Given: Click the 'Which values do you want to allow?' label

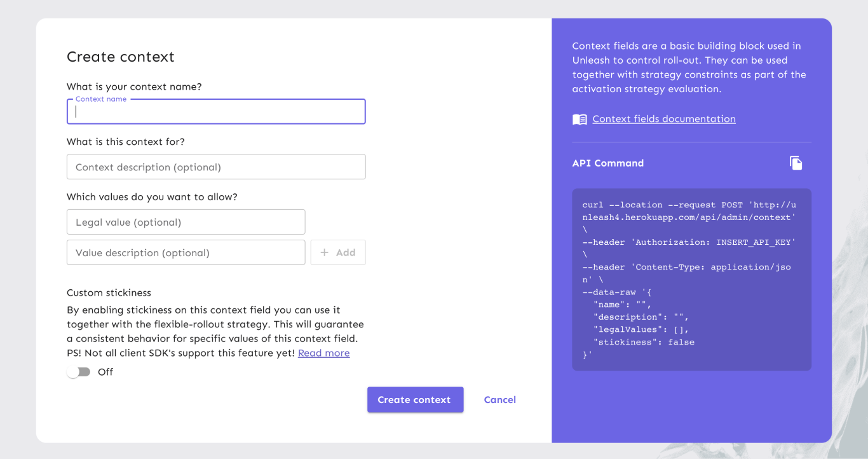Looking at the screenshot, I should [152, 197].
